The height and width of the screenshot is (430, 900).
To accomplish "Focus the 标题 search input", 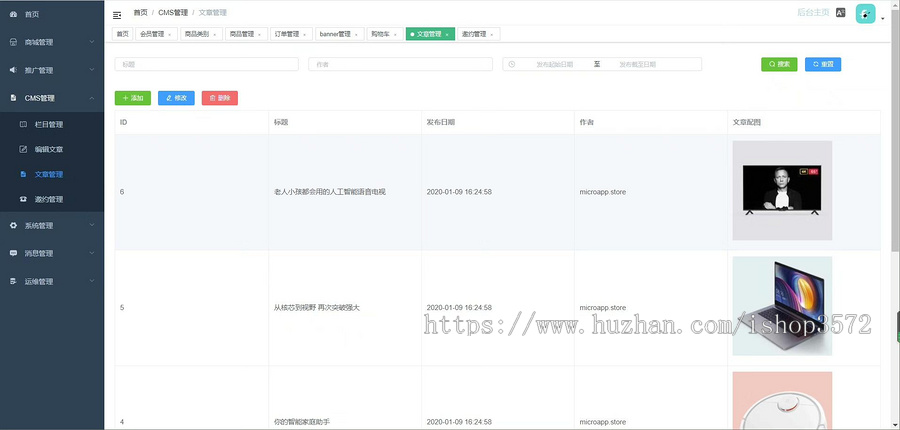I will (x=207, y=64).
